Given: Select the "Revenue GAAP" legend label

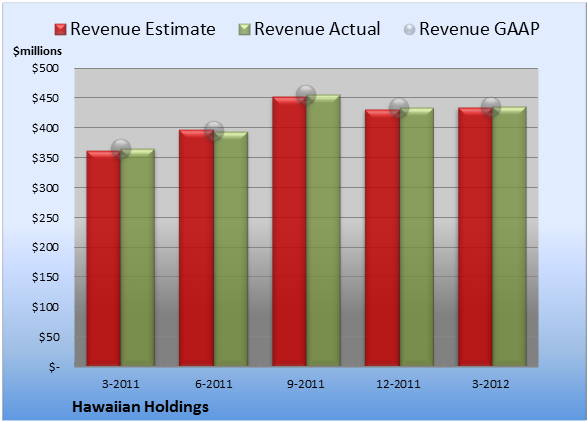Looking at the screenshot, I should point(479,29).
